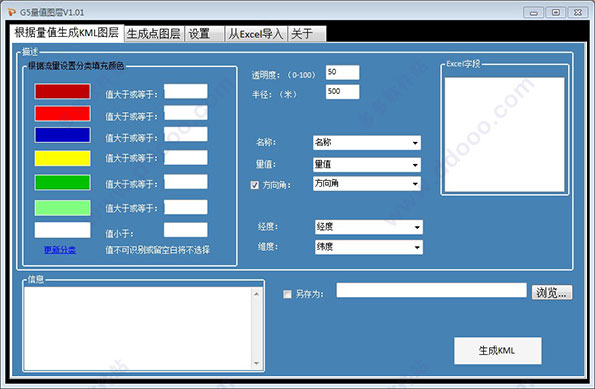
Task: Switch to the 生成点图层 tab
Action: click(154, 34)
